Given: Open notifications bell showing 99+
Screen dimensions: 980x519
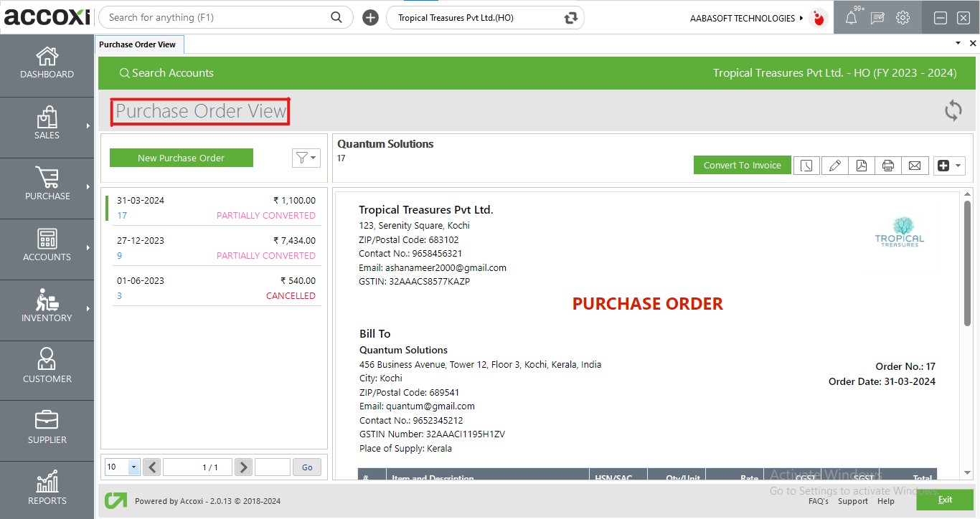Looking at the screenshot, I should 850,17.
